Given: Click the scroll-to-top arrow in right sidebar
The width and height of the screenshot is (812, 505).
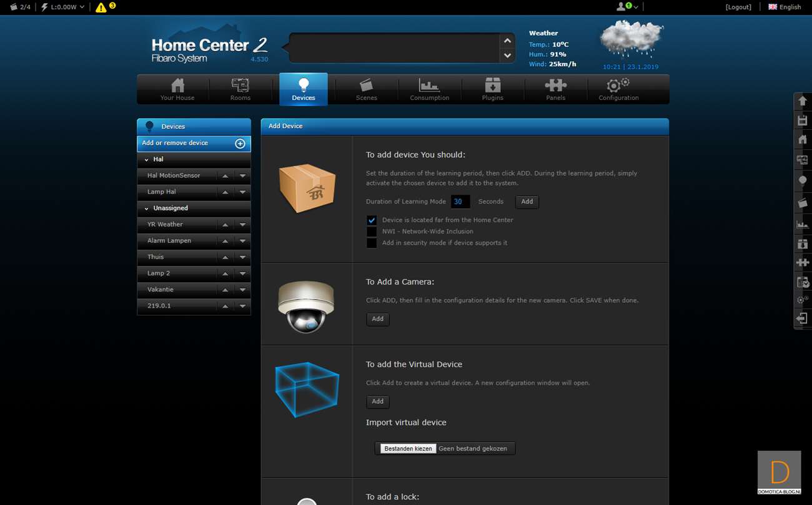Looking at the screenshot, I should tap(803, 101).
